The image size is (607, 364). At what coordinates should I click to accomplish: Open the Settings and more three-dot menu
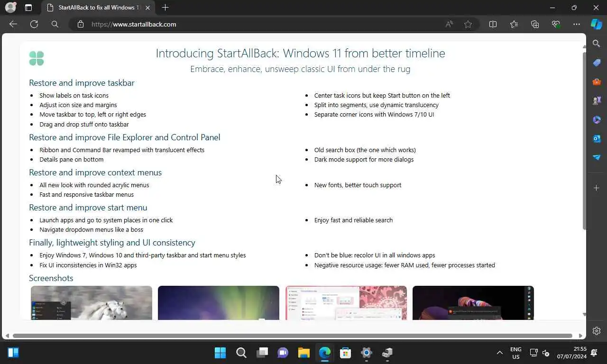coord(577,24)
